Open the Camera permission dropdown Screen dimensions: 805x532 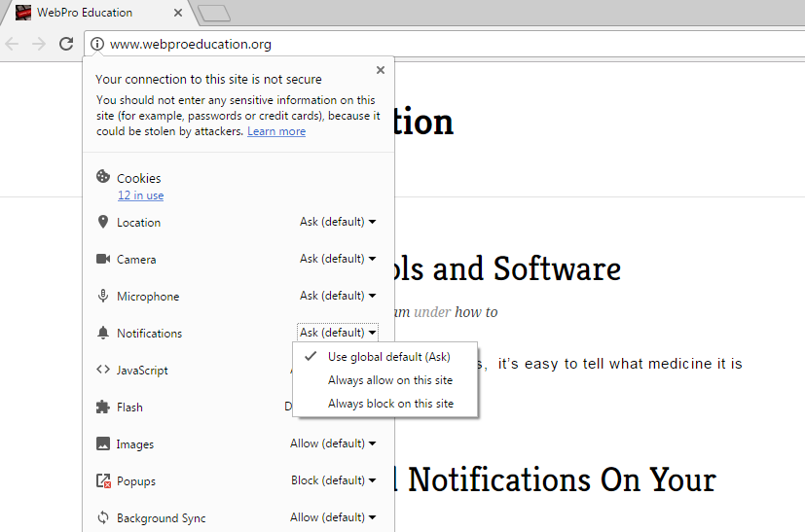(x=337, y=259)
